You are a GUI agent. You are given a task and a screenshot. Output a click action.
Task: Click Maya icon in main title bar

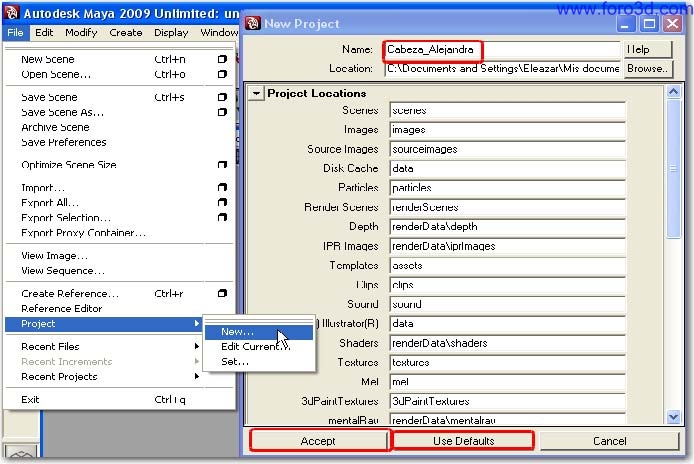pyautogui.click(x=12, y=12)
